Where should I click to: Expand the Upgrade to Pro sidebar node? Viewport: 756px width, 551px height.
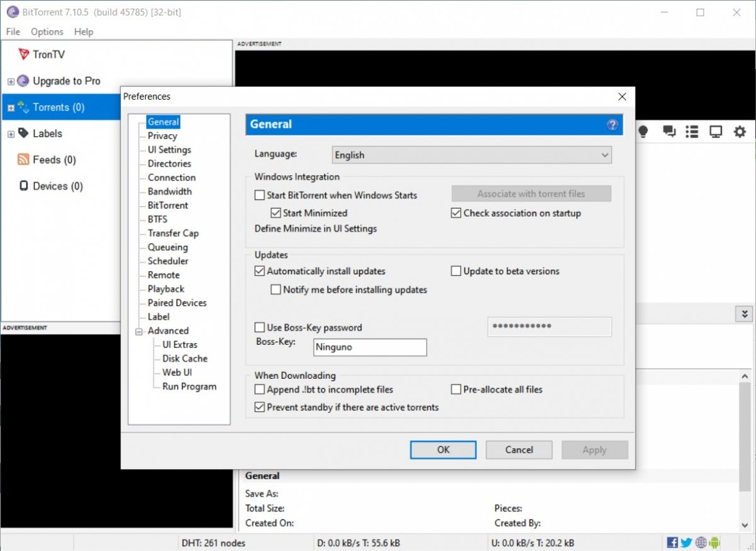[x=11, y=81]
